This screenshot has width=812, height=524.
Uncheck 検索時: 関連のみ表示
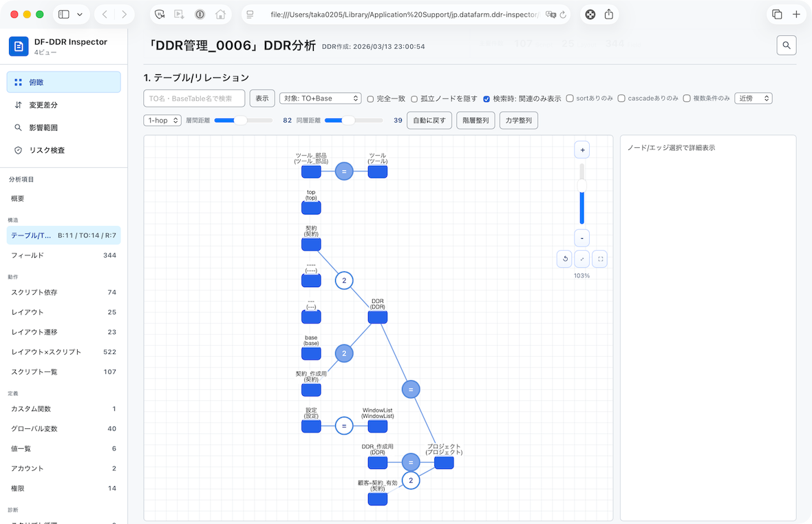pos(487,98)
